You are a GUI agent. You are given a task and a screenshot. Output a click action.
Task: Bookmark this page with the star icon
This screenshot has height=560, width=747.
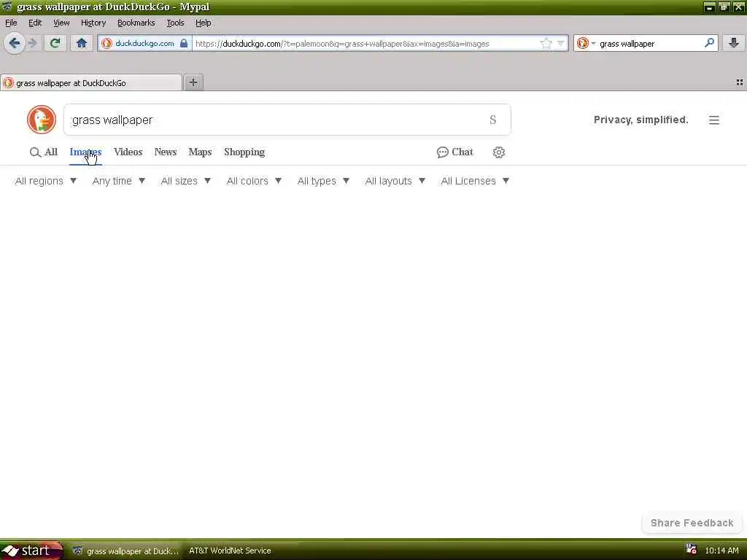click(x=546, y=43)
